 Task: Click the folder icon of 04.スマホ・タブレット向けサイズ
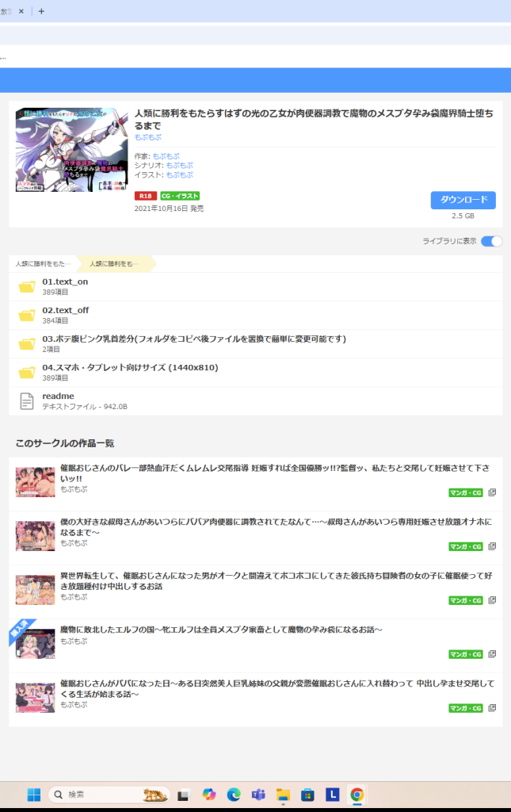click(27, 373)
